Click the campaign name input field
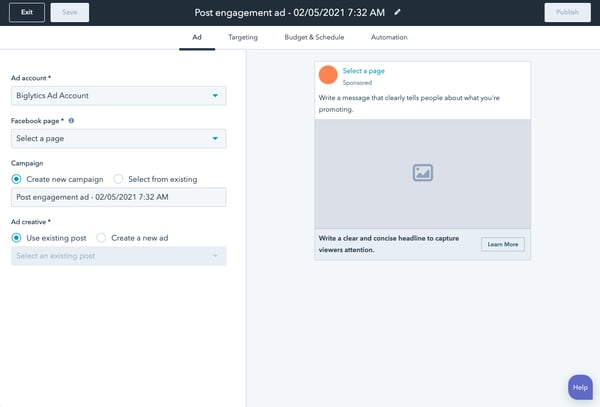The image size is (600, 407). click(x=118, y=198)
